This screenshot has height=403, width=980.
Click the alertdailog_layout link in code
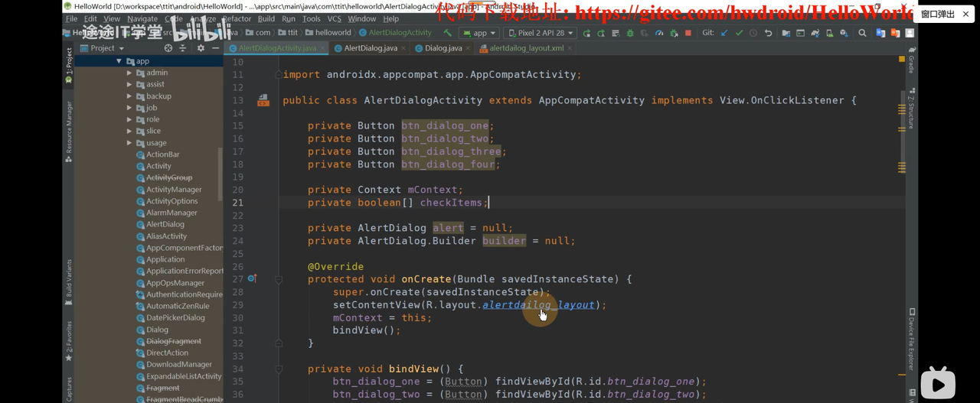[x=538, y=304]
